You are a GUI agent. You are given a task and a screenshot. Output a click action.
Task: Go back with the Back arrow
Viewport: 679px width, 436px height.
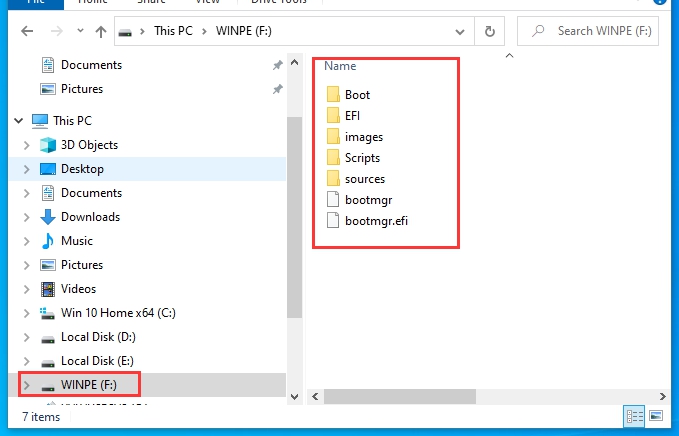27,31
